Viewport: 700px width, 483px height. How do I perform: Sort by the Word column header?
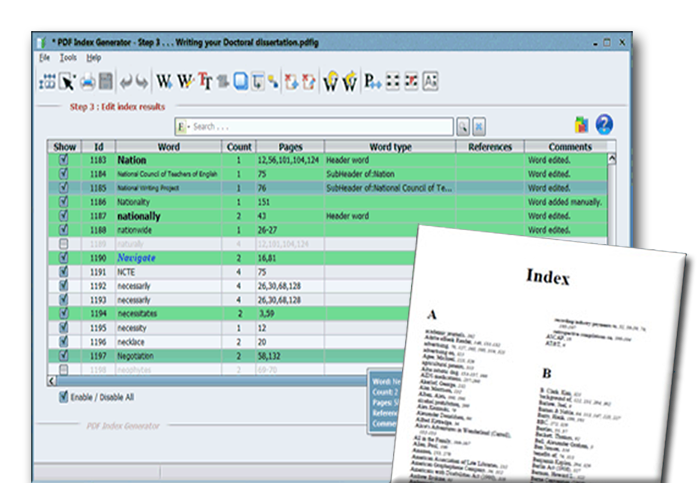[x=169, y=147]
